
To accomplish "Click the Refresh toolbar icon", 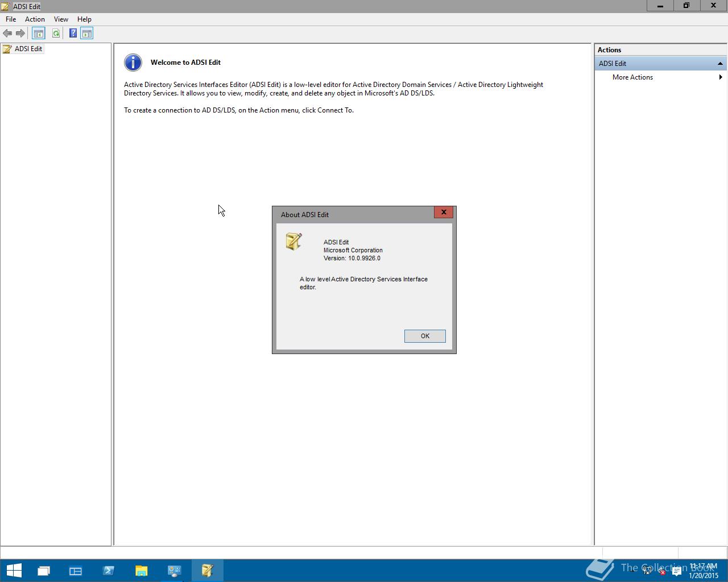I will pos(56,34).
